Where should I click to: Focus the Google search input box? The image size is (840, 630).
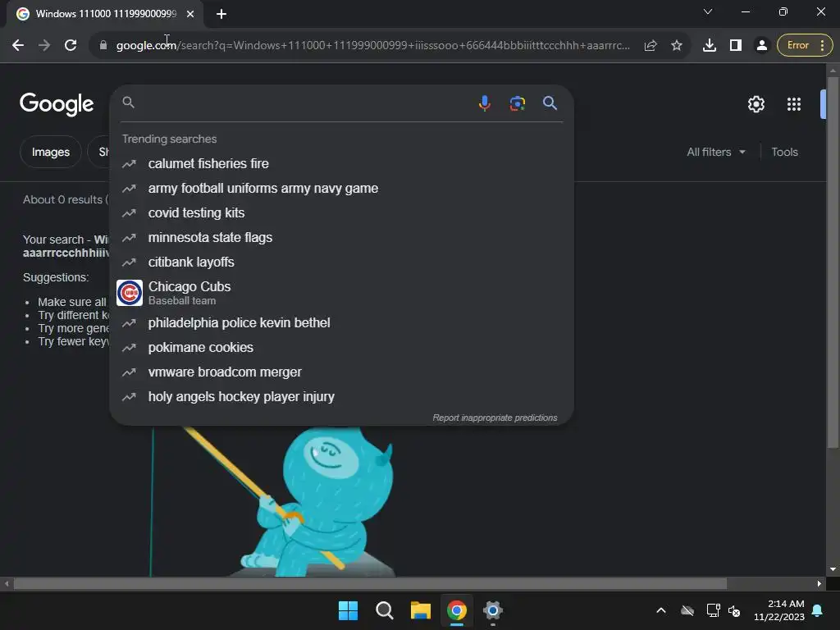point(303,103)
